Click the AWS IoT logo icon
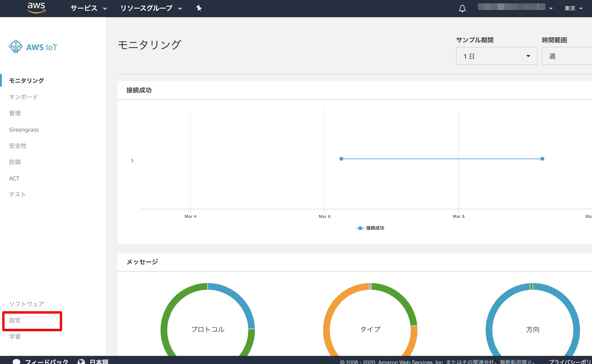592x364 pixels. pyautogui.click(x=16, y=46)
